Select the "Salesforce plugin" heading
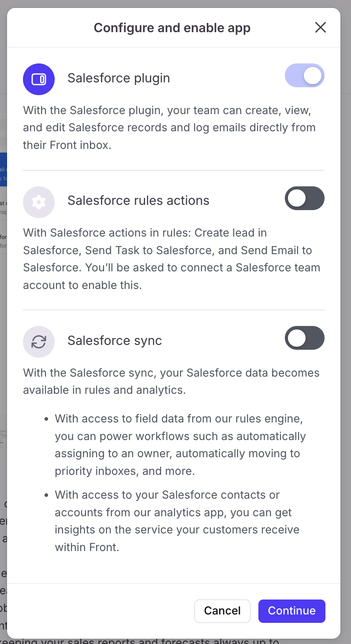351x644 pixels. click(119, 78)
